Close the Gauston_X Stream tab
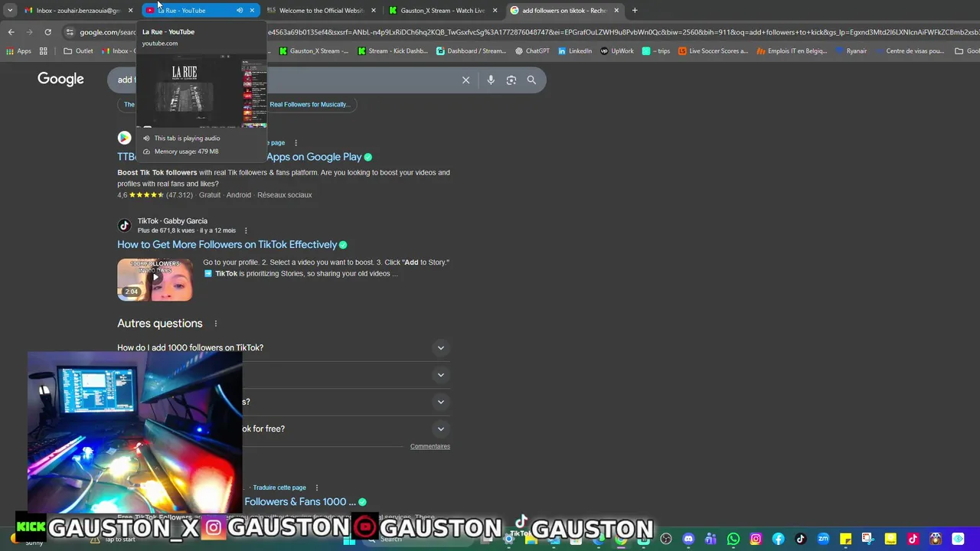980x551 pixels. pyautogui.click(x=495, y=11)
